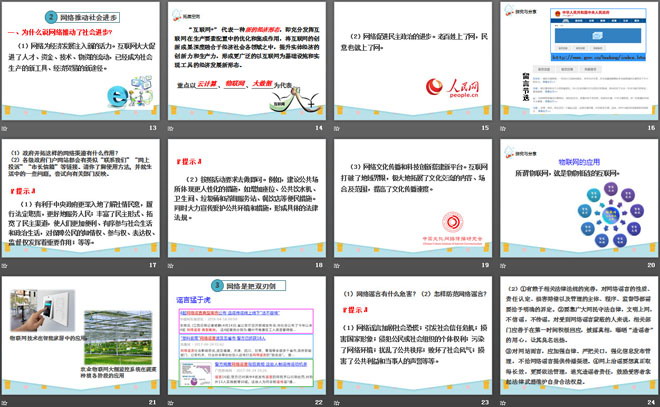
Task: Click the animation star icon under slide 14
Action: (x=170, y=128)
